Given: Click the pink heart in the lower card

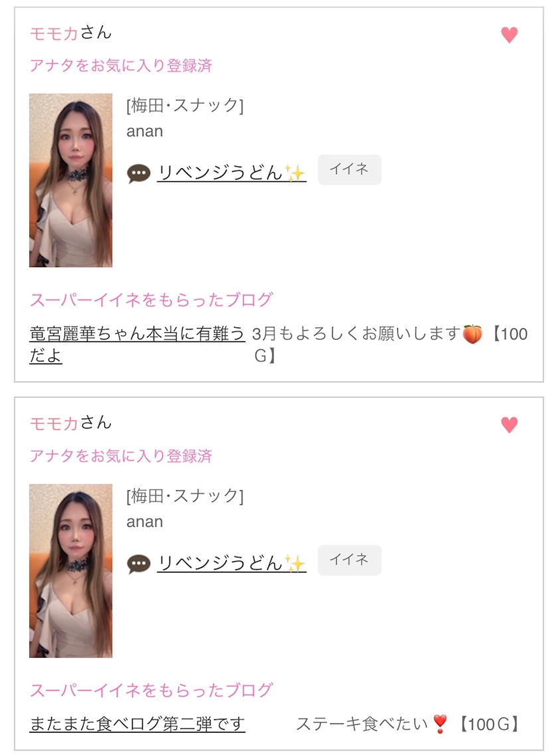Looking at the screenshot, I should point(509,425).
